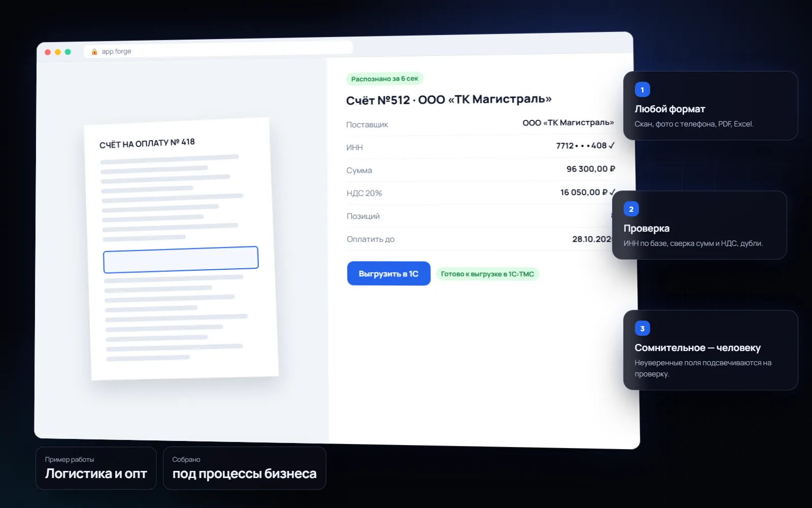Click the Оплатить до date value
This screenshot has width=812, height=508.
(x=592, y=239)
